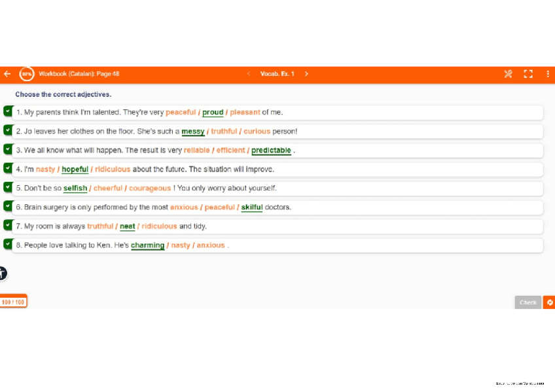
Task: Select 'ridiculous' in sentence 7
Action: point(159,226)
